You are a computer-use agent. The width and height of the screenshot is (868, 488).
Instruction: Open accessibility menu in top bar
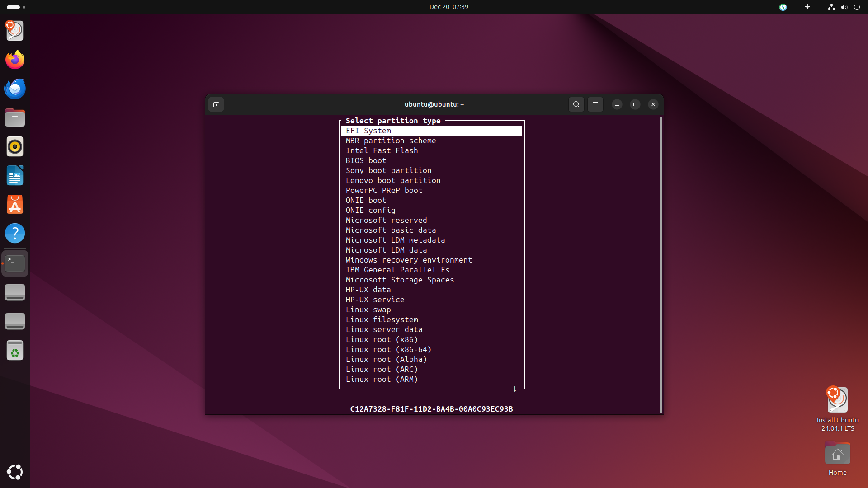click(x=807, y=7)
